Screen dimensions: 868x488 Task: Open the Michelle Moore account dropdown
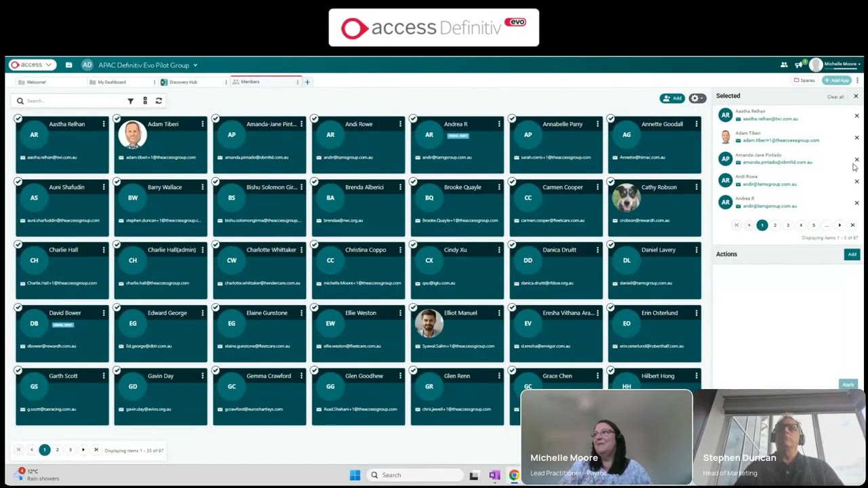pos(842,64)
